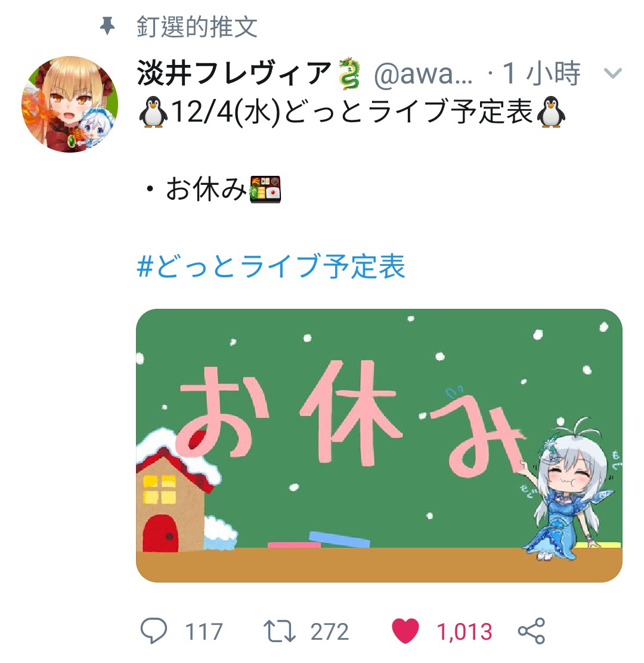Click the 1 小時 timestamp
644x663 pixels.
click(541, 73)
